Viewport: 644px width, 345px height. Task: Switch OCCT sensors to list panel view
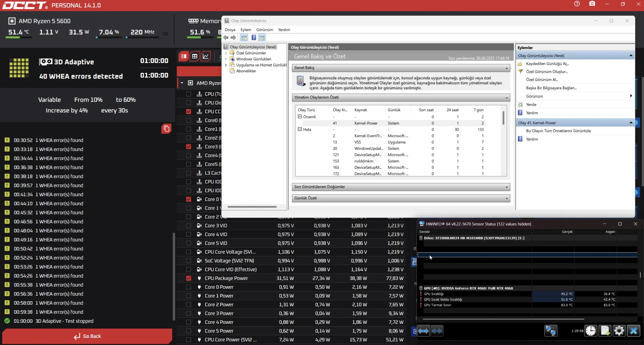point(184,56)
